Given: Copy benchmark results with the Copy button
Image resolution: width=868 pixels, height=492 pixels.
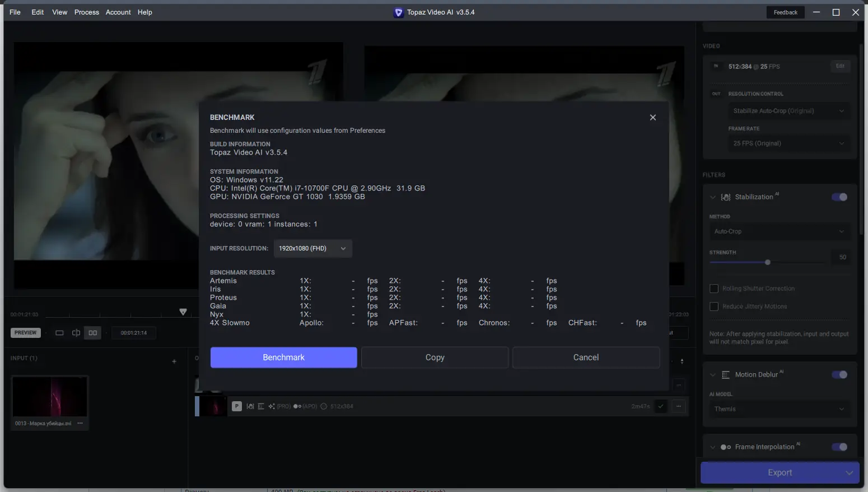Looking at the screenshot, I should [x=435, y=358].
